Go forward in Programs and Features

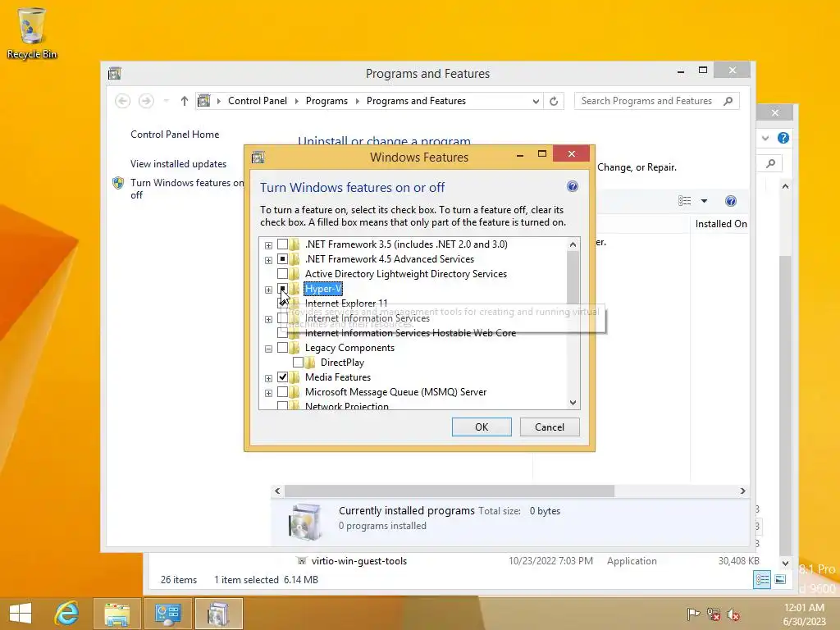click(x=146, y=101)
